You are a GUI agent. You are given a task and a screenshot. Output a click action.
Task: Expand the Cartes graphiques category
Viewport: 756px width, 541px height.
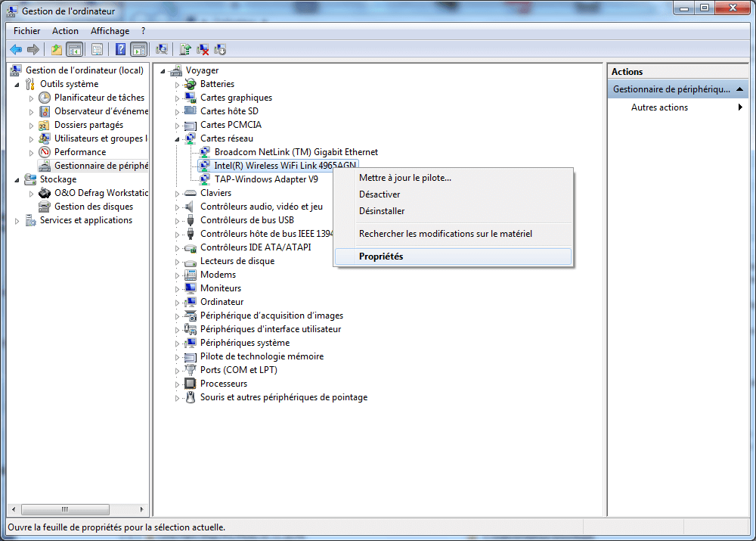point(178,98)
